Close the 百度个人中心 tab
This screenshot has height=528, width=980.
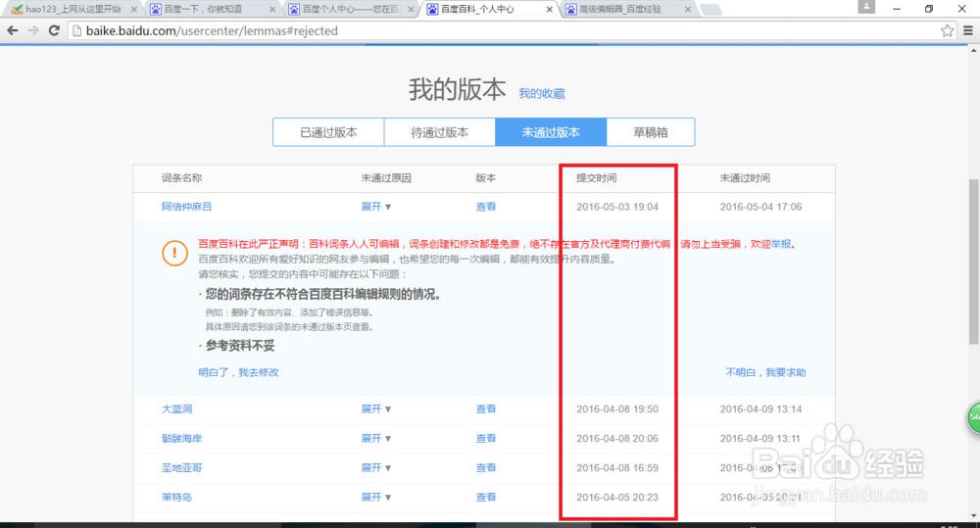point(411,10)
